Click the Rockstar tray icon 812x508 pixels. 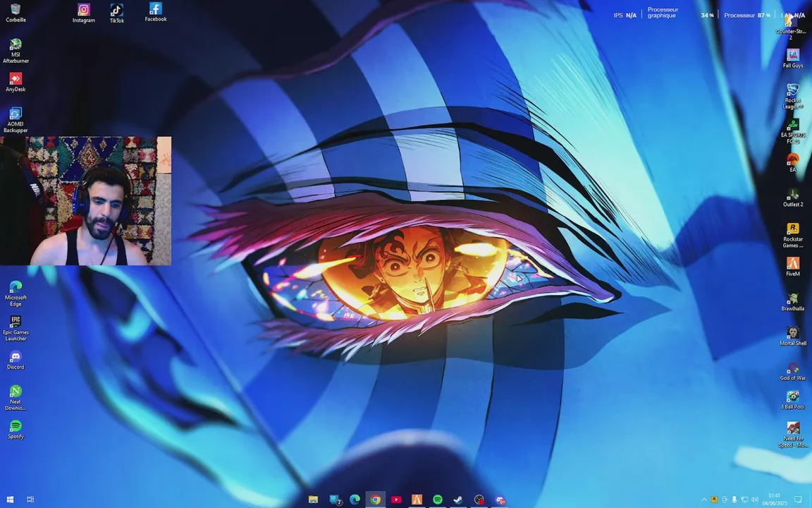pos(713,500)
